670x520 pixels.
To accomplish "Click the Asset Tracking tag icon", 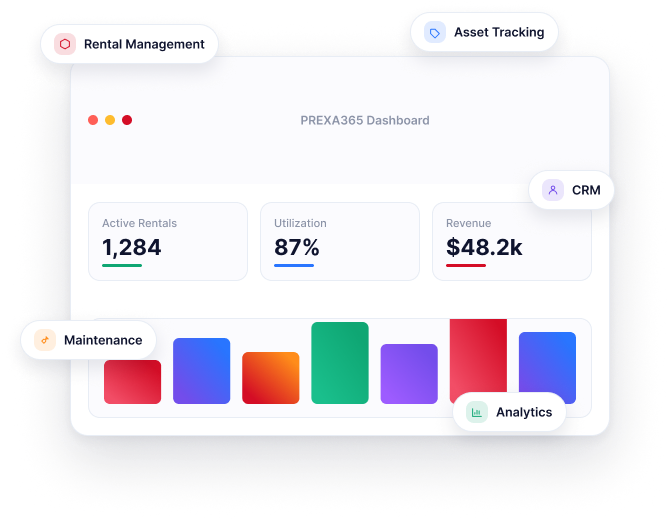I will pos(435,32).
